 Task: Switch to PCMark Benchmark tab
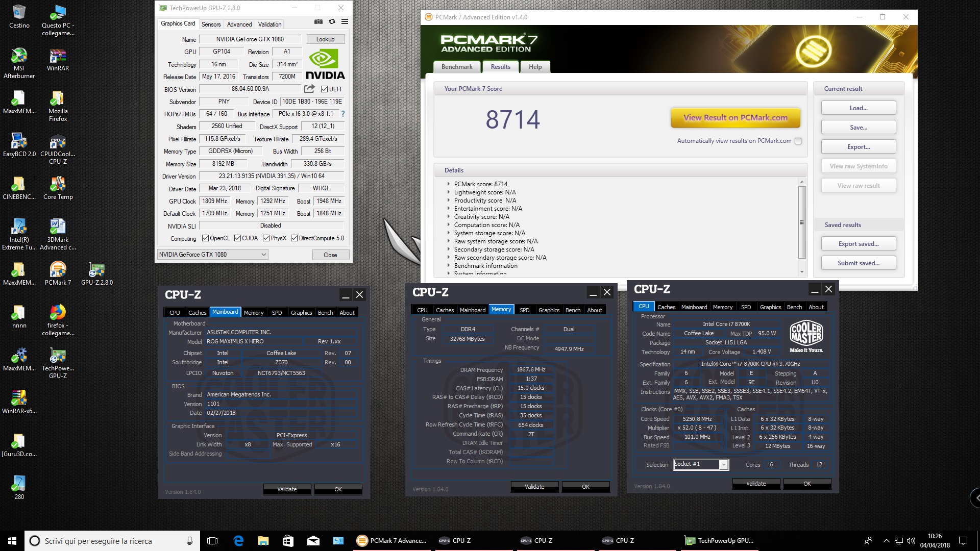coord(457,67)
